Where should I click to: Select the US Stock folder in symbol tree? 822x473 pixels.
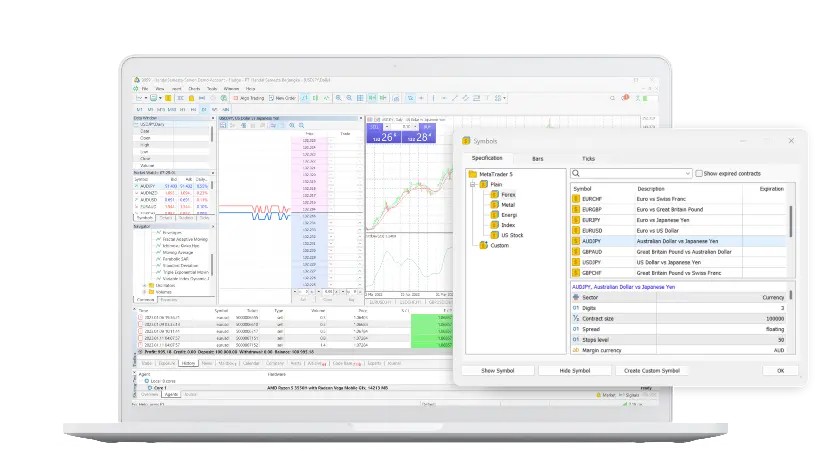[x=507, y=235]
